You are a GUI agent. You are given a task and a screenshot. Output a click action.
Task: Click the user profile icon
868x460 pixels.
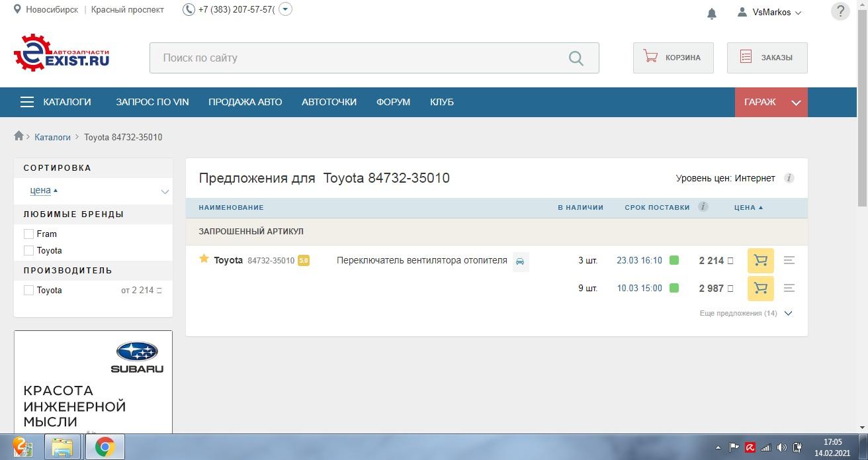click(742, 12)
